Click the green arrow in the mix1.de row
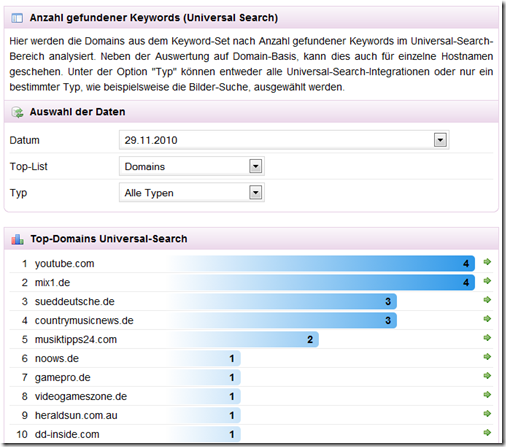 click(487, 281)
